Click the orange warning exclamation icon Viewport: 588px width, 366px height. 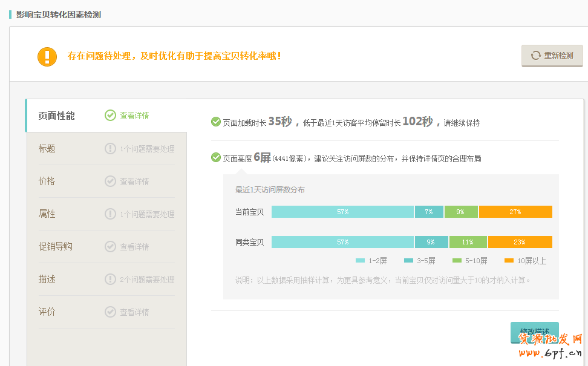pyautogui.click(x=47, y=56)
